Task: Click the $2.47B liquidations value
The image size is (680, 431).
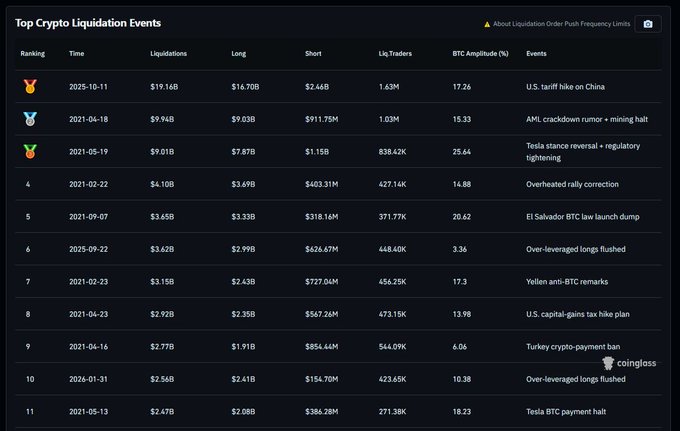Action: click(162, 412)
